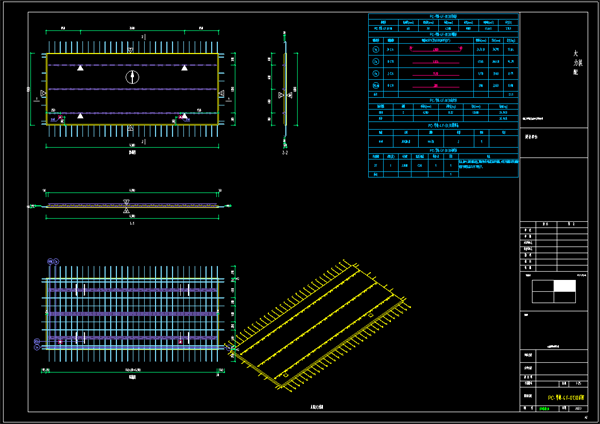Click the 2-2 vertical section drawing
Screen dimensions: 600x424
click(x=285, y=90)
